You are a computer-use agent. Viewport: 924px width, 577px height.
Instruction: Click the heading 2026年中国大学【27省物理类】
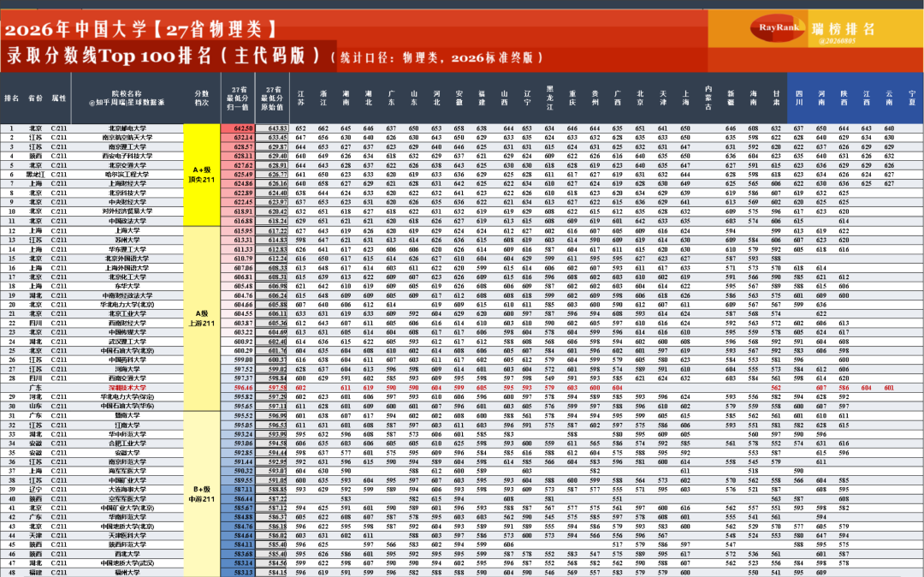click(x=141, y=29)
